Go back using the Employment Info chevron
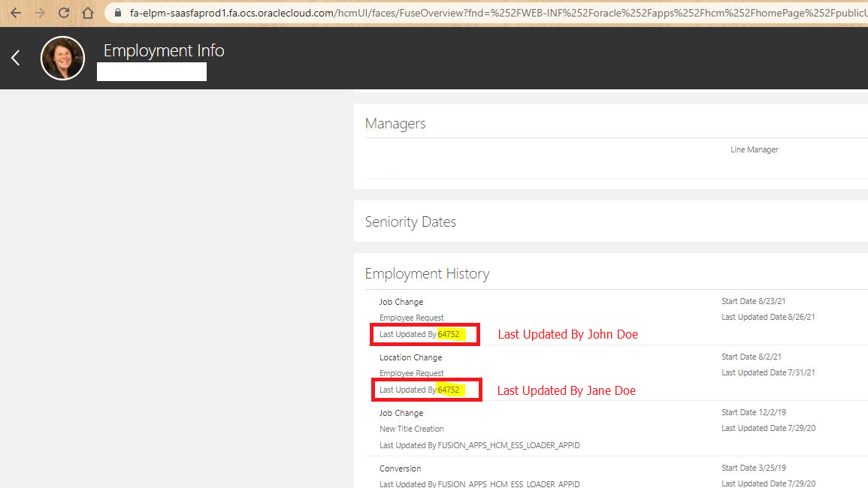 (15, 57)
